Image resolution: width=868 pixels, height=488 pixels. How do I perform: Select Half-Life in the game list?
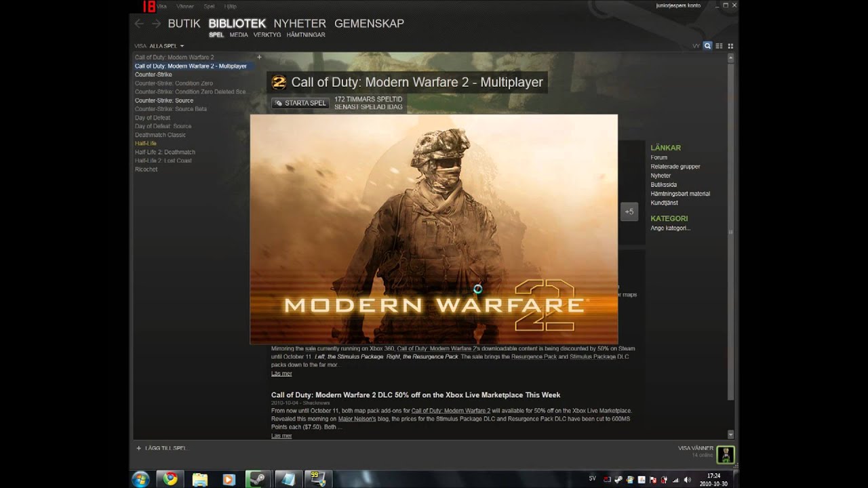[x=146, y=143]
